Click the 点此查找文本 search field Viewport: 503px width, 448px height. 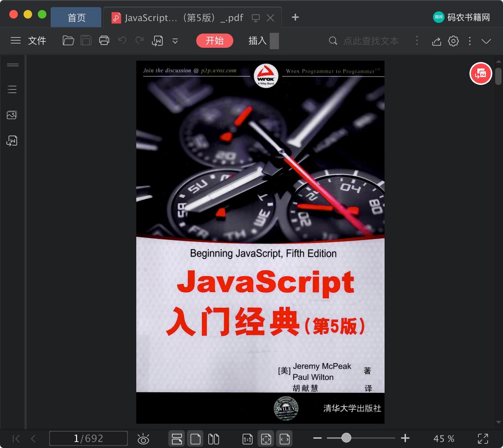click(371, 41)
